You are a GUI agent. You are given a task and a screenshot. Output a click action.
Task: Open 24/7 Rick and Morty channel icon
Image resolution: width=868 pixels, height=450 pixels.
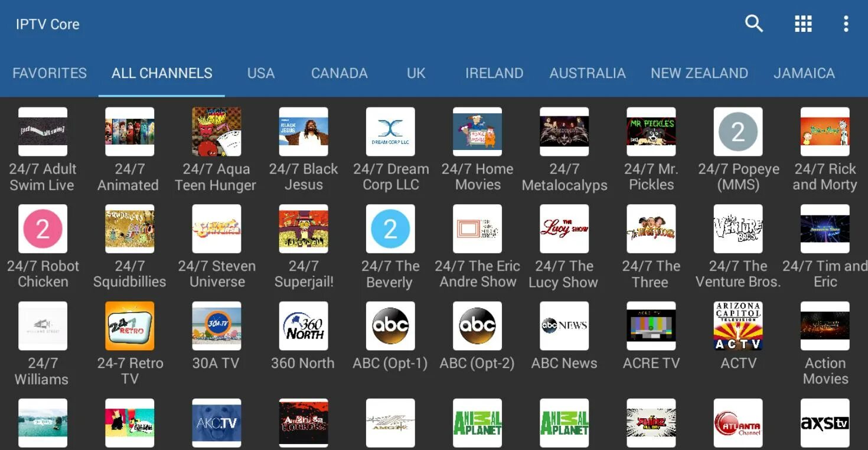(x=825, y=132)
